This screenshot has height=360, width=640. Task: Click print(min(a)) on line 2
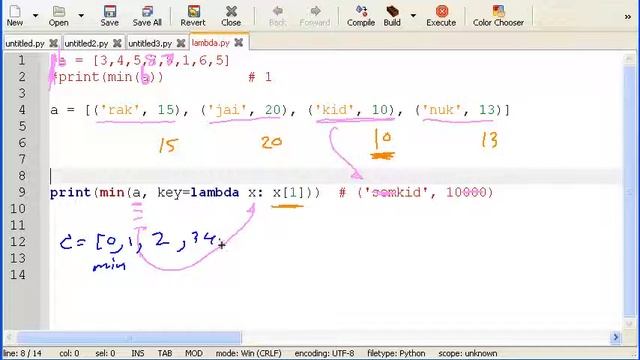pyautogui.click(x=111, y=77)
